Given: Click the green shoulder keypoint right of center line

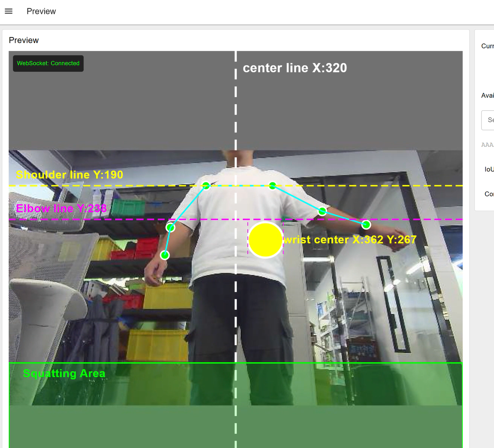Looking at the screenshot, I should pyautogui.click(x=273, y=186).
